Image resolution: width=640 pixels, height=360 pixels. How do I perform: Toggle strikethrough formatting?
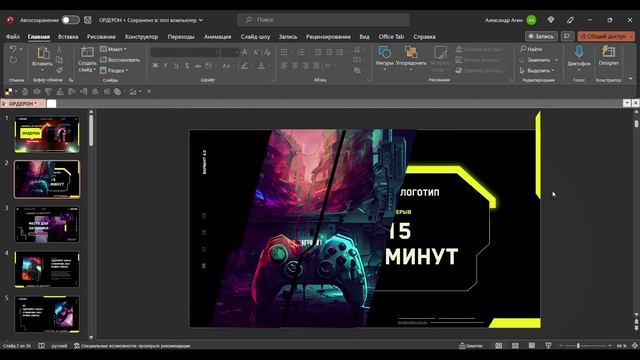[198, 66]
